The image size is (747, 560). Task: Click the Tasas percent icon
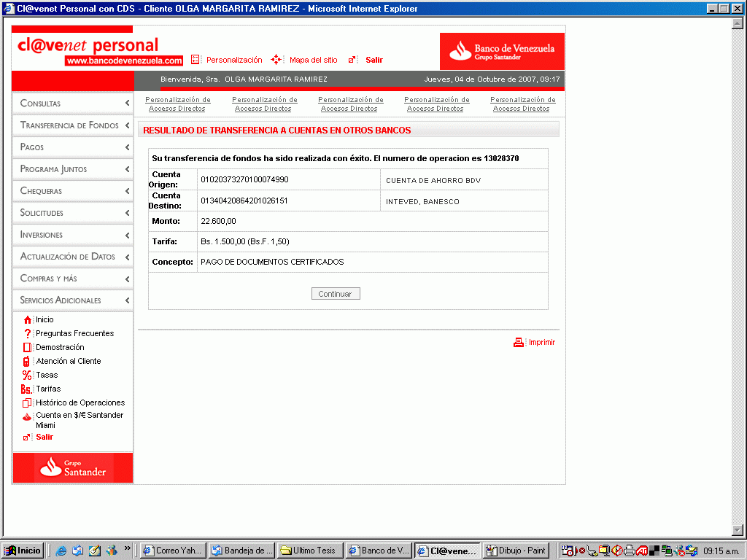tap(27, 376)
